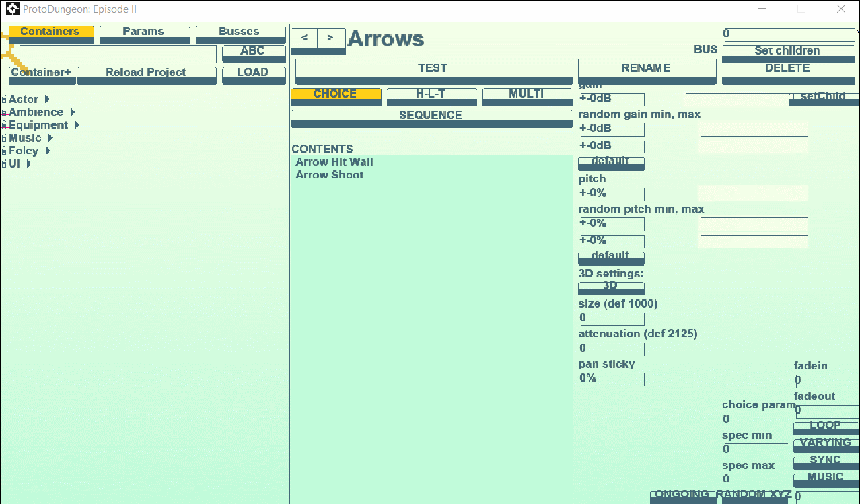Click the Reload Project button
This screenshot has width=860, height=504.
click(x=147, y=75)
